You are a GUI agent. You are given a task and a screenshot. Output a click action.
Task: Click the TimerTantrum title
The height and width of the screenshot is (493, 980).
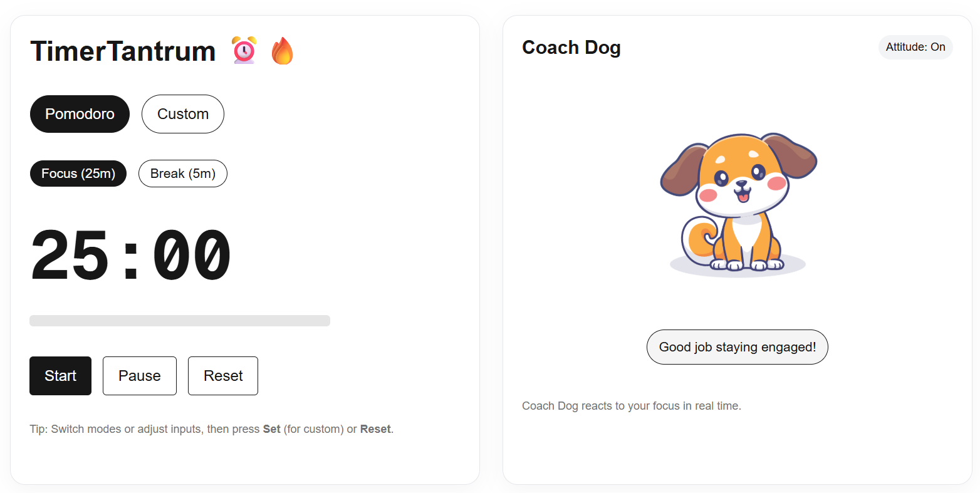coord(123,51)
